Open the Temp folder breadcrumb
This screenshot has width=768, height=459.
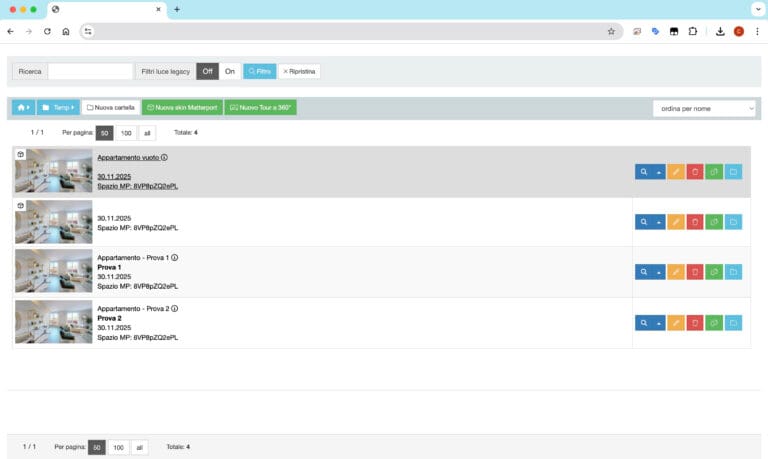pos(58,107)
